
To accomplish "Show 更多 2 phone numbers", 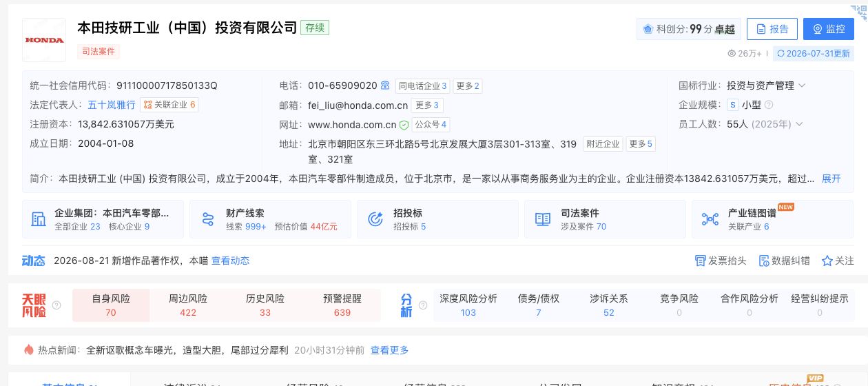I will tap(468, 86).
